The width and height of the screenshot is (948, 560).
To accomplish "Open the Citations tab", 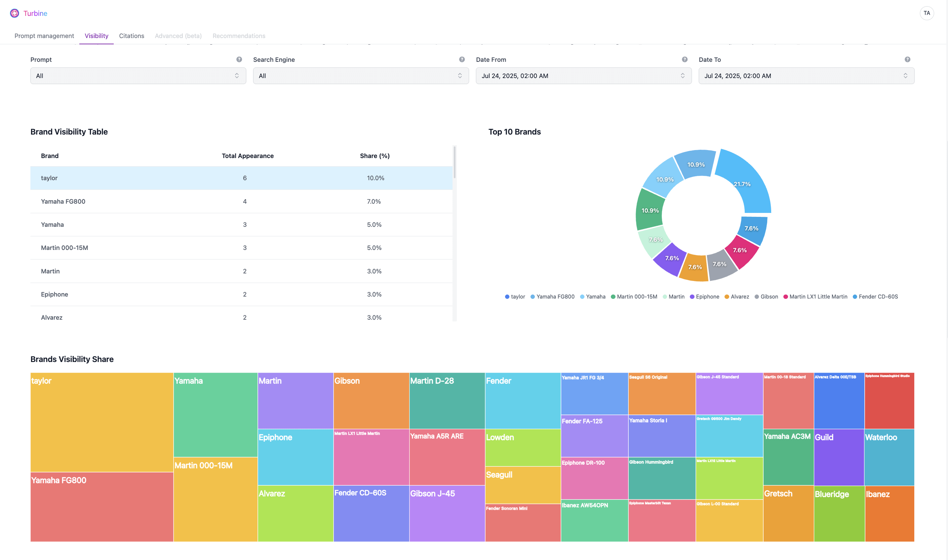I will click(x=132, y=36).
